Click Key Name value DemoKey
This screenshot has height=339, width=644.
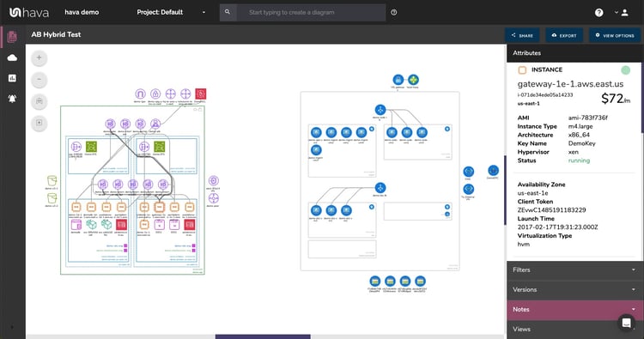581,143
